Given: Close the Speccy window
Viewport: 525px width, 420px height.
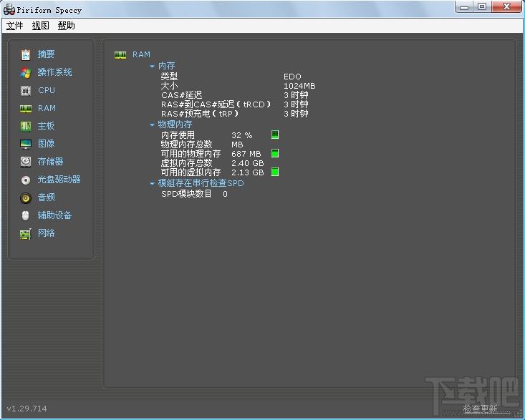Looking at the screenshot, I should click(x=506, y=6).
